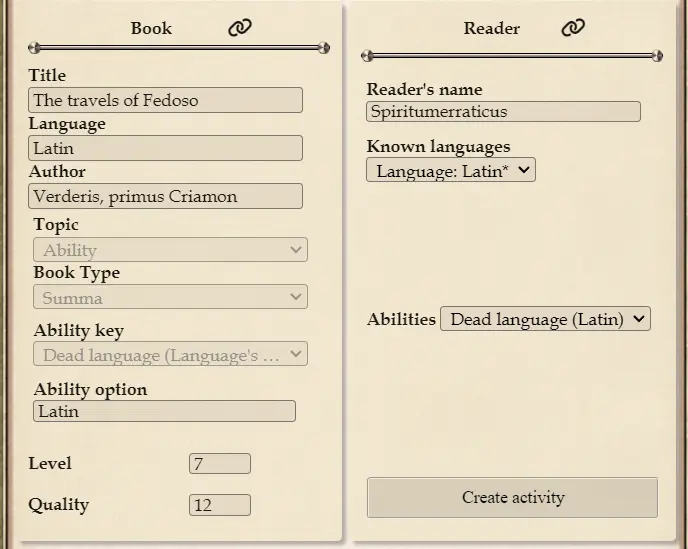
Task: Focus the book Language input field
Action: pos(165,148)
